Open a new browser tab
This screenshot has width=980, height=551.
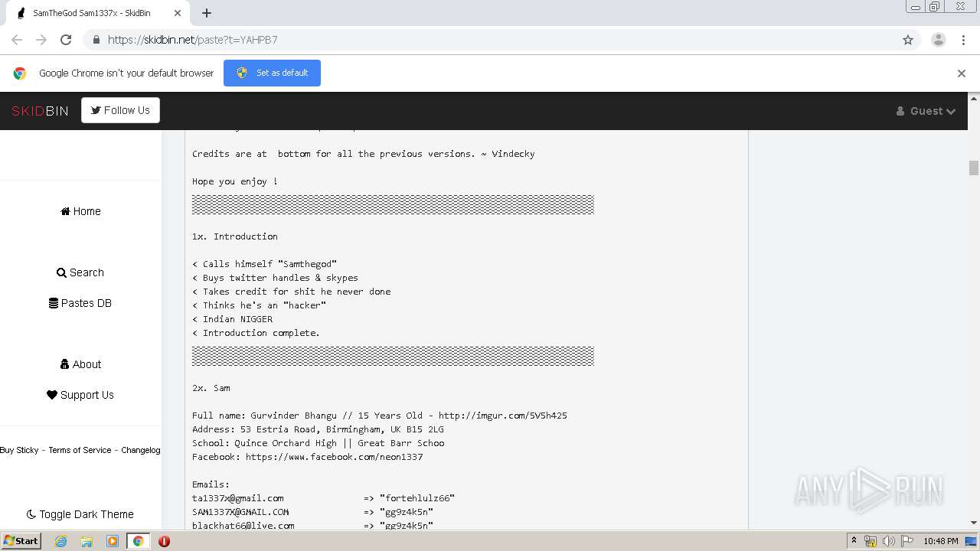(x=207, y=13)
